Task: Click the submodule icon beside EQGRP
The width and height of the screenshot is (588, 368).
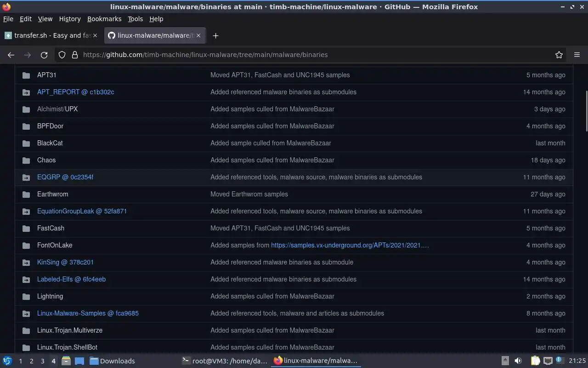Action: (x=26, y=178)
